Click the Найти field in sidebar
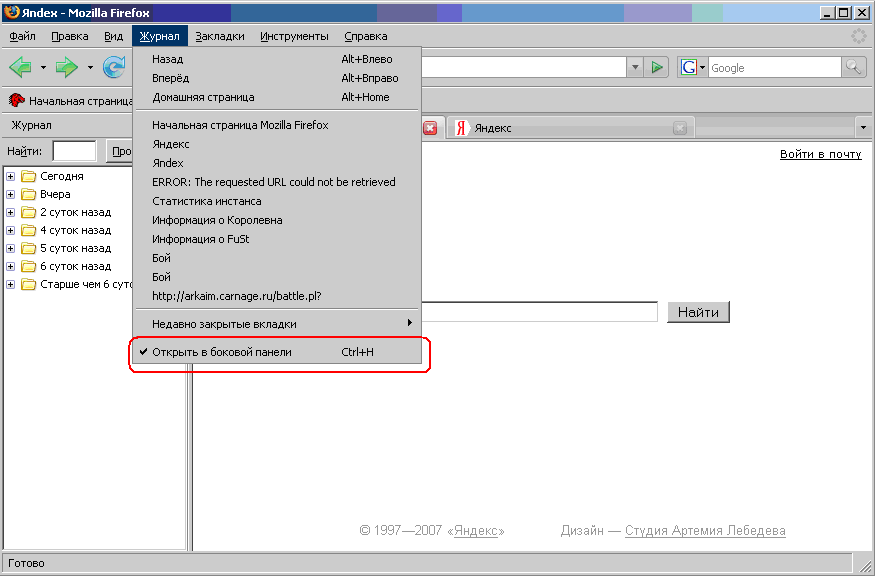This screenshot has width=875, height=576. tap(74, 151)
